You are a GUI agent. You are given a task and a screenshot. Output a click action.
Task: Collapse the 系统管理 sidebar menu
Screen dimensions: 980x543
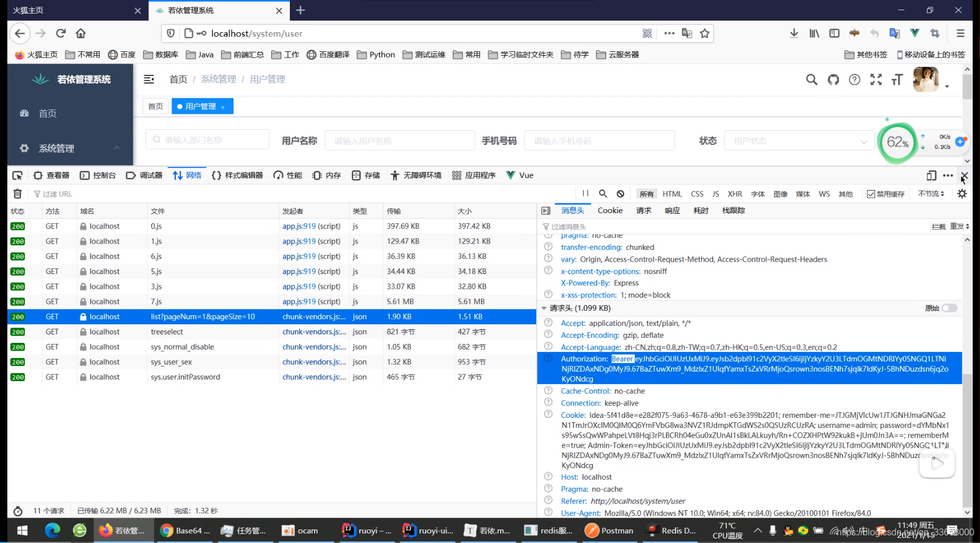[x=70, y=148]
